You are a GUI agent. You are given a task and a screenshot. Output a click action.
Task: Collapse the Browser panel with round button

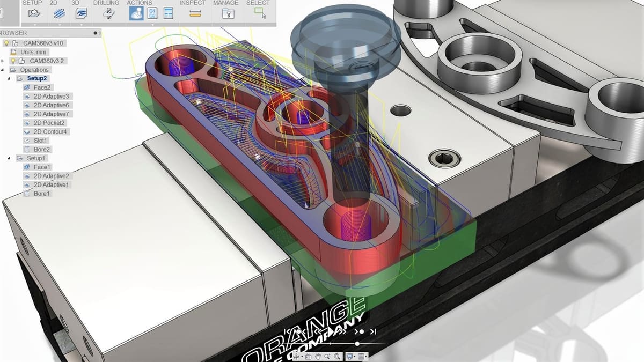click(x=96, y=33)
